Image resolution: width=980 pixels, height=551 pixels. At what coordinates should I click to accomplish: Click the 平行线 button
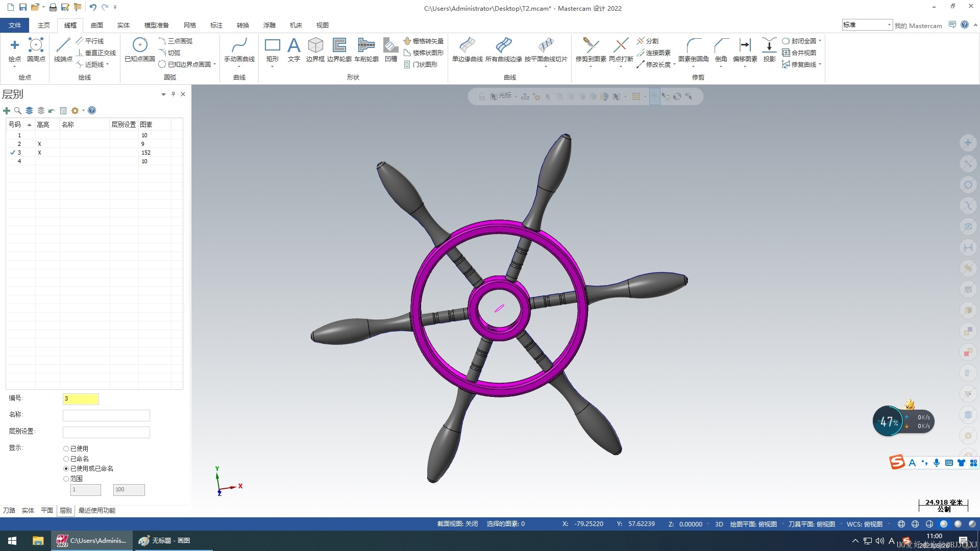click(90, 41)
